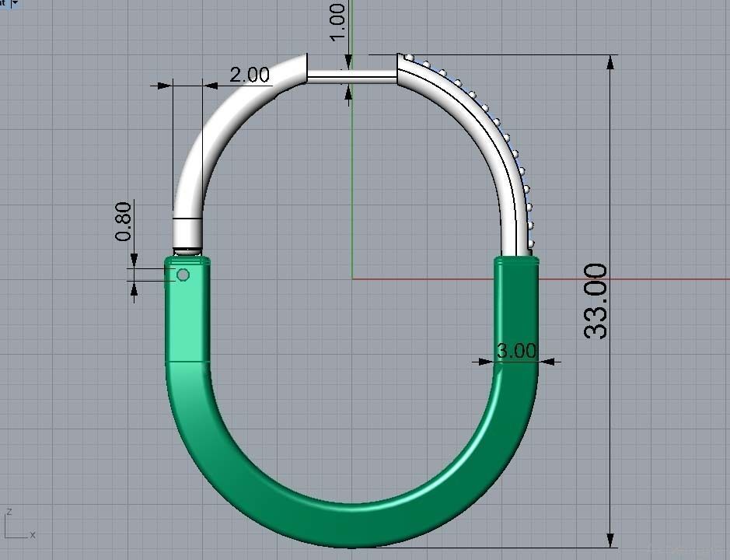Open the viewport title dropdown arrow
Screen dimensions: 730x560
click(15, 2)
